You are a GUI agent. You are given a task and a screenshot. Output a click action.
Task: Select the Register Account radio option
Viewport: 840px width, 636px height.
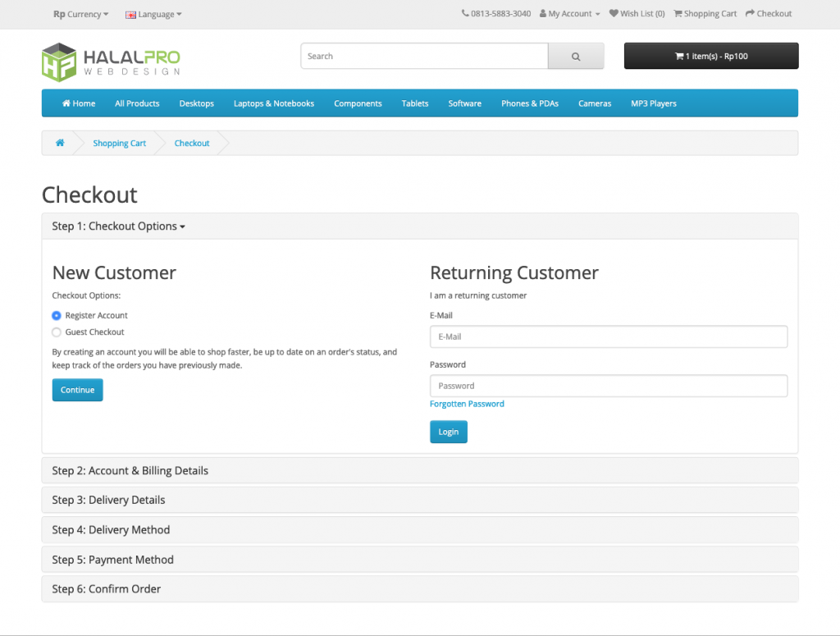pos(57,315)
